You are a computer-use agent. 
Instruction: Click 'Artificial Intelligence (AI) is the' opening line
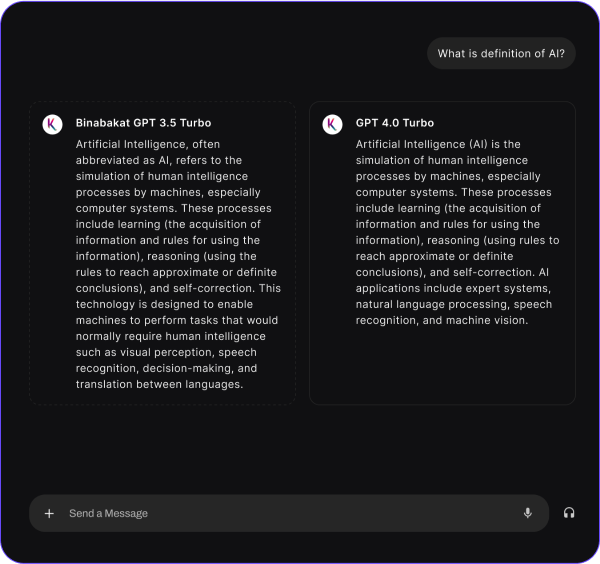point(438,144)
